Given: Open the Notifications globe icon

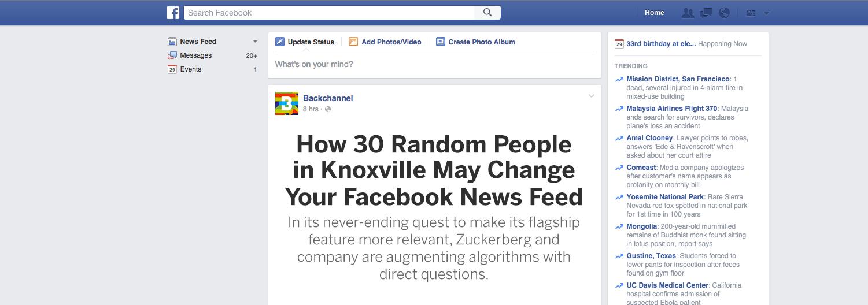Looking at the screenshot, I should 724,13.
